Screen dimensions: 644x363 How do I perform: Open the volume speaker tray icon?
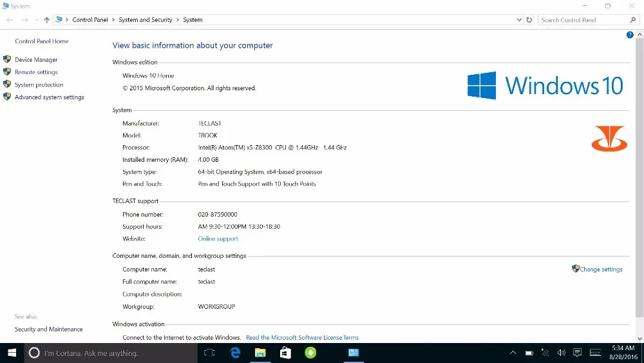pos(561,353)
